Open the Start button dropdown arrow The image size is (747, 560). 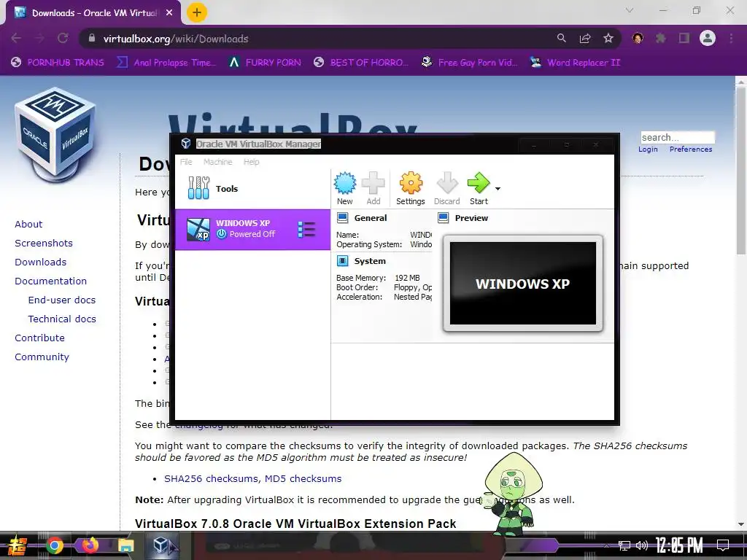[x=498, y=189]
